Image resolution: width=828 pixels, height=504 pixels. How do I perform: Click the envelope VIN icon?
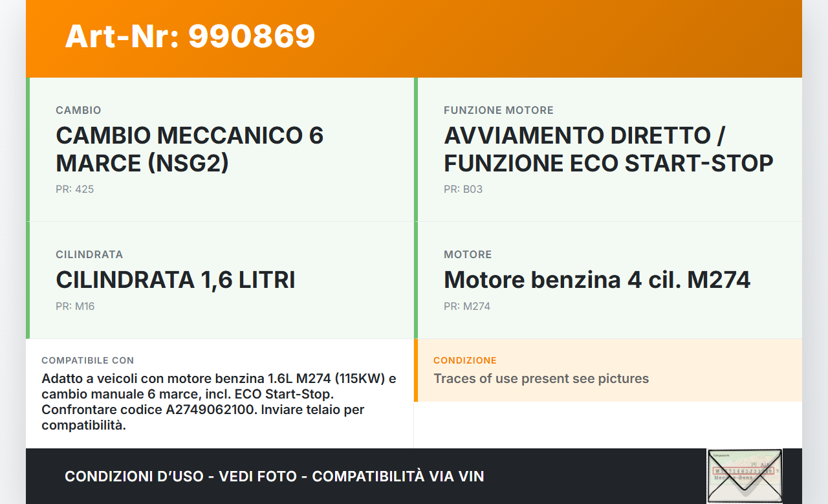coord(745,476)
